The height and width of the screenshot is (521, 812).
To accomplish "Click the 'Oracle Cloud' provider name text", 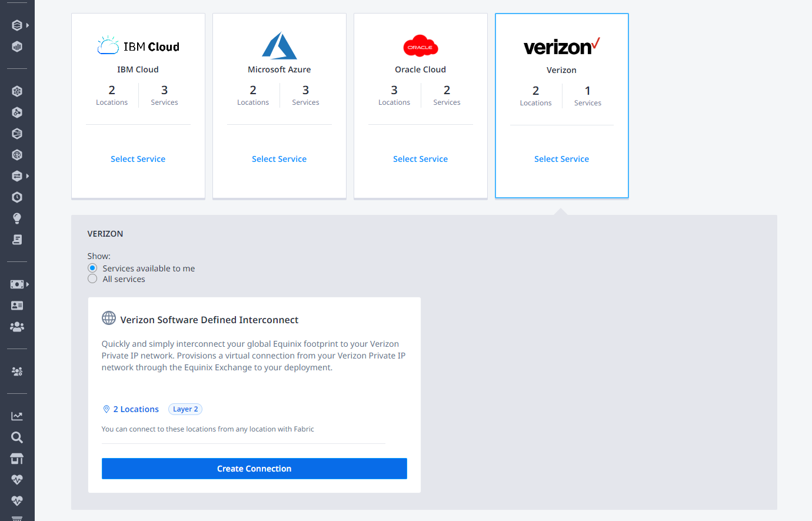I will pyautogui.click(x=421, y=69).
